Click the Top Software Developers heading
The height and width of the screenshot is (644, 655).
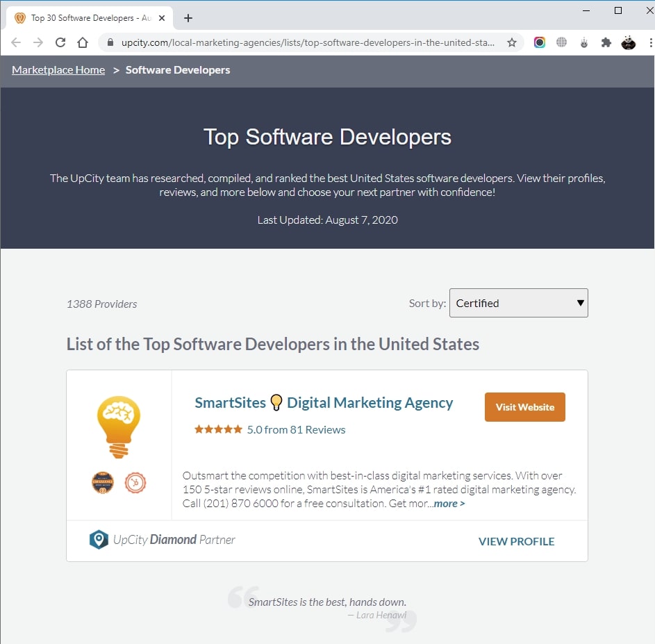coord(328,137)
